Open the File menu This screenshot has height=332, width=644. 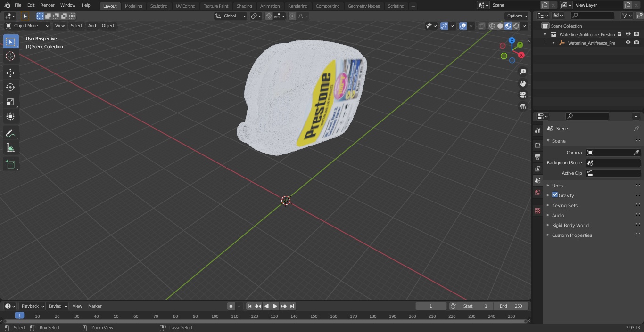(18, 5)
